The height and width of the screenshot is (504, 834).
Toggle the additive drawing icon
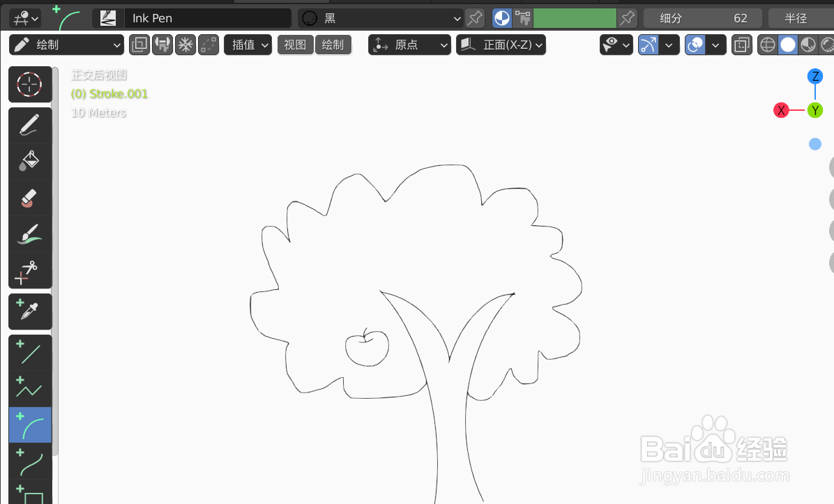(x=208, y=45)
